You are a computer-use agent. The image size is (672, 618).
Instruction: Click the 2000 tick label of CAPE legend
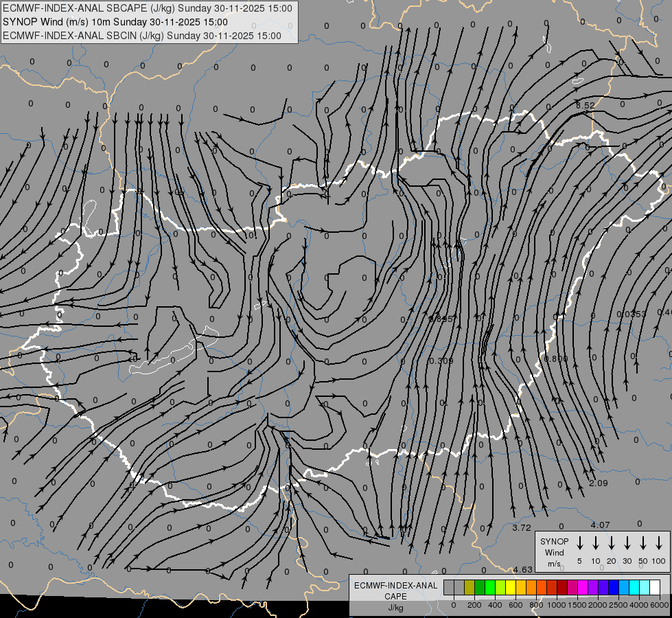click(598, 605)
